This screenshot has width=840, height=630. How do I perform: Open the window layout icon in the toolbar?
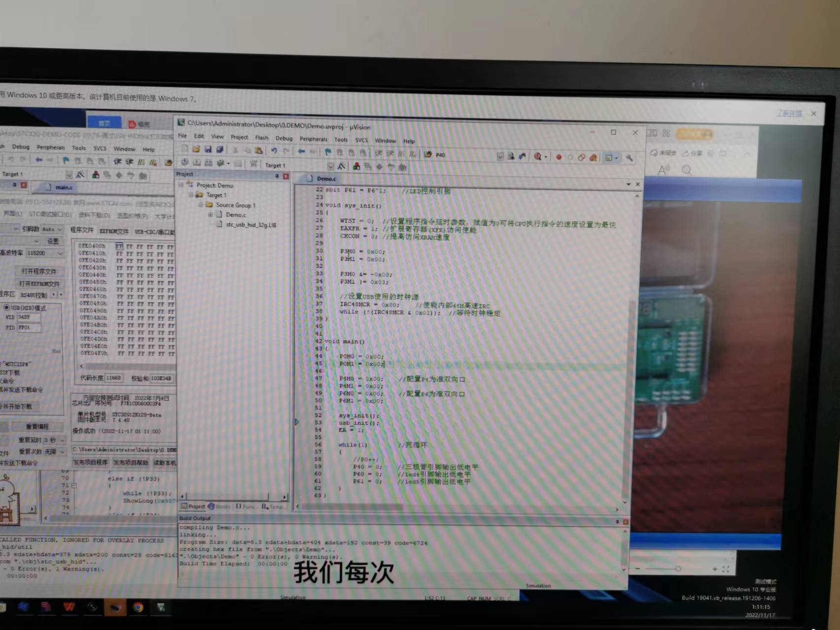coord(609,158)
